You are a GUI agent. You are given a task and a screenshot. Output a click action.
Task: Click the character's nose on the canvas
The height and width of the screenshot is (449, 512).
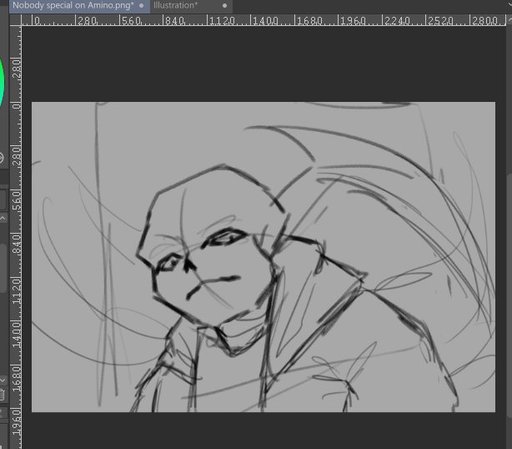(189, 265)
